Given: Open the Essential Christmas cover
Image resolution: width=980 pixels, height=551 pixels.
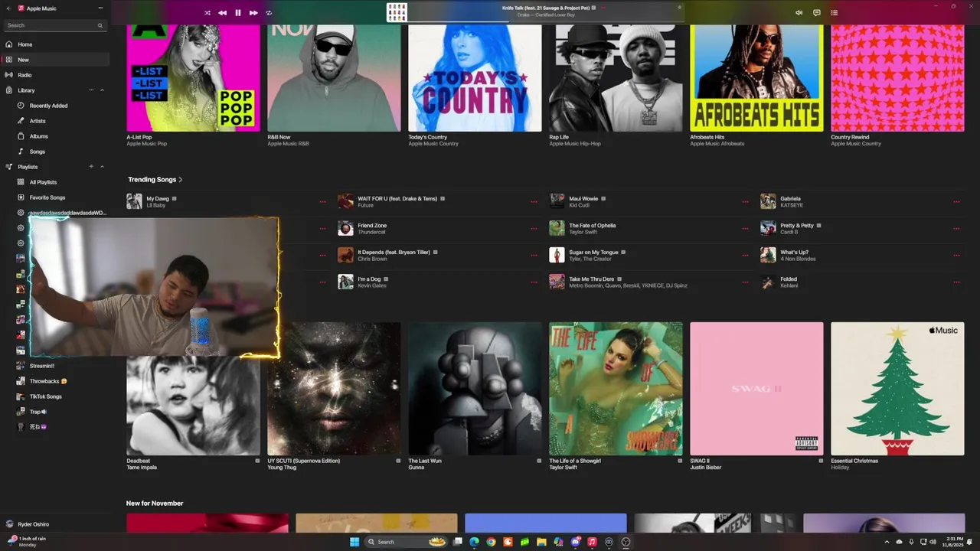Looking at the screenshot, I should [x=897, y=389].
